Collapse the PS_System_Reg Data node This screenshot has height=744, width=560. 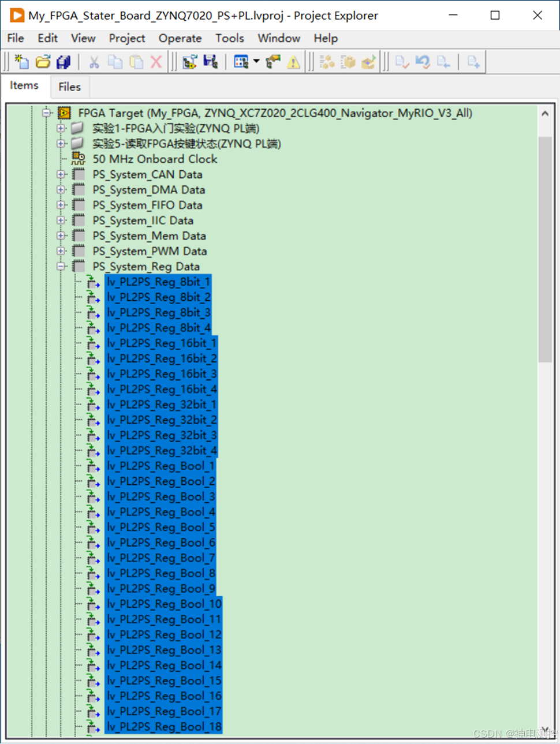click(61, 267)
